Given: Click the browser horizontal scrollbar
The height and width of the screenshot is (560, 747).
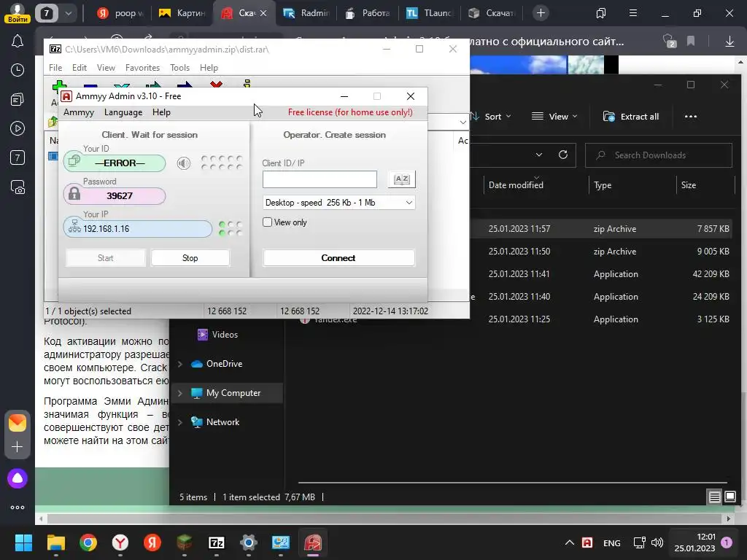Looking at the screenshot, I should tap(385, 518).
